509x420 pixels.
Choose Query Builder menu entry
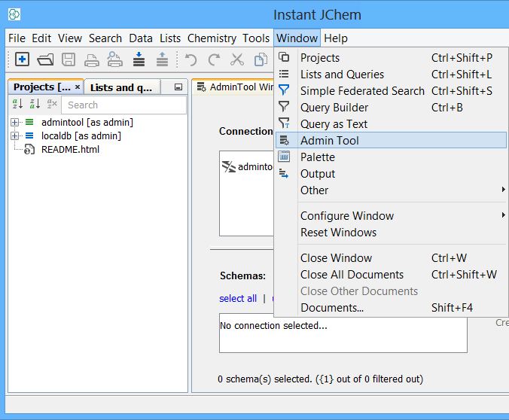(392, 108)
